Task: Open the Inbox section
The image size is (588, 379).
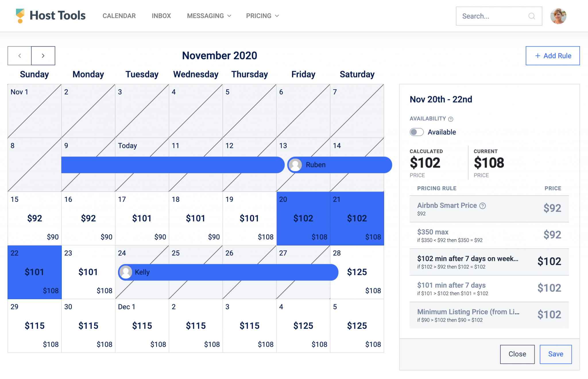Action: point(161,16)
